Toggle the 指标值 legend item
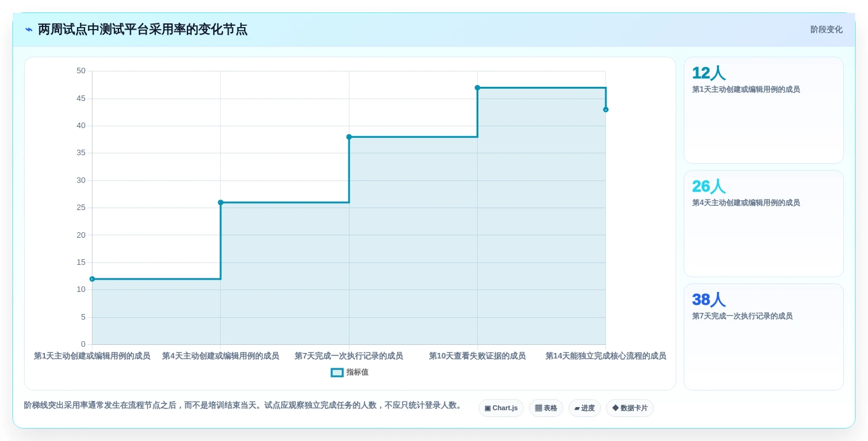Image resolution: width=868 pixels, height=441 pixels. click(350, 372)
